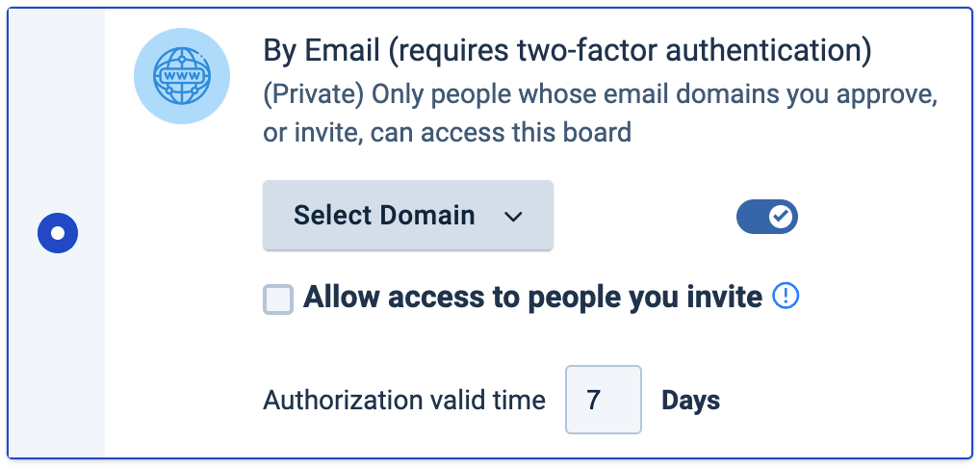The image size is (980, 469).
Task: Click the checkmark knob on the switch
Action: (781, 218)
